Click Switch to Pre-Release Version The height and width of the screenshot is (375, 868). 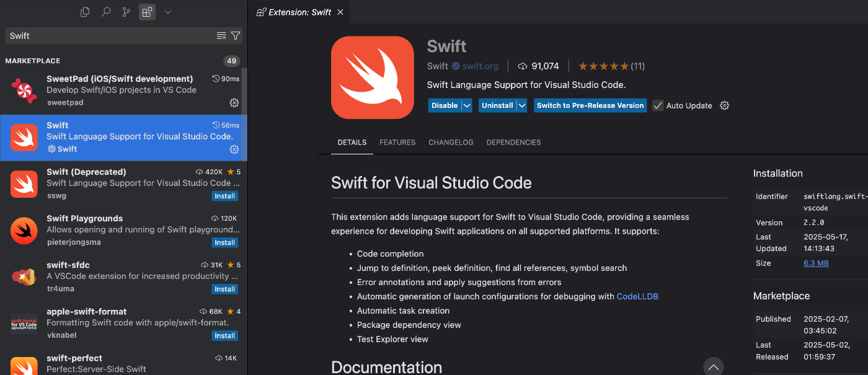coord(590,105)
